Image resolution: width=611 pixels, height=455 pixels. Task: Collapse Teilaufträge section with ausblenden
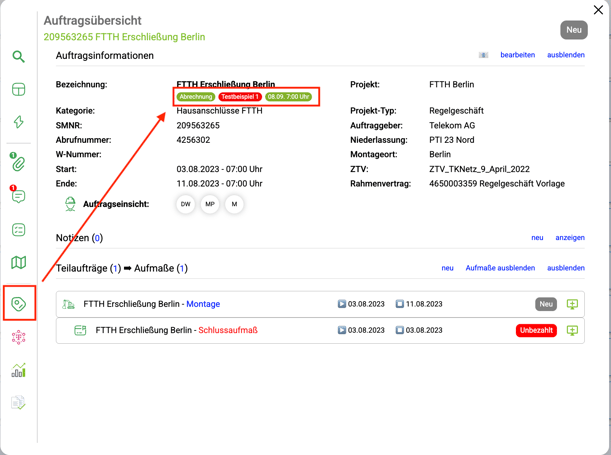pos(565,268)
